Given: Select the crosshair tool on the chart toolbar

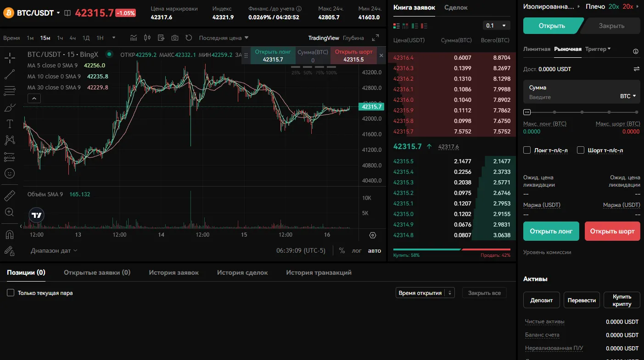Looking at the screenshot, I should pos(10,58).
